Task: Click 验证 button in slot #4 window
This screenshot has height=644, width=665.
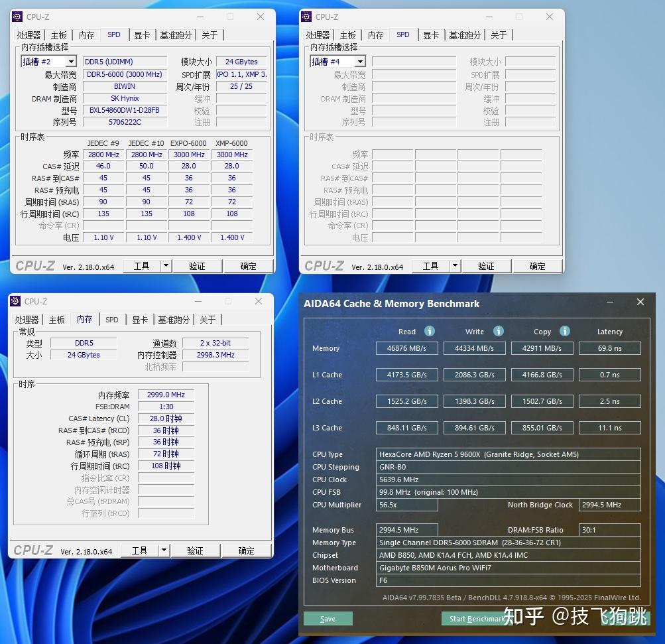Action: click(x=486, y=266)
